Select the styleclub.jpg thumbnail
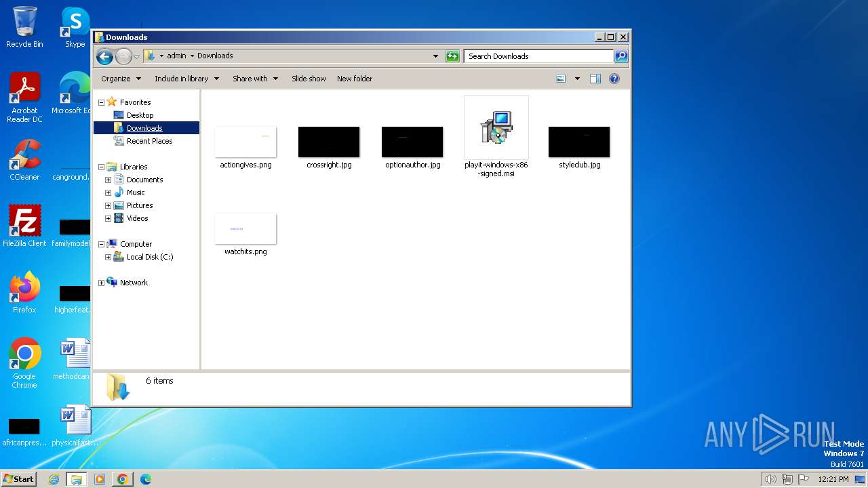 (579, 142)
